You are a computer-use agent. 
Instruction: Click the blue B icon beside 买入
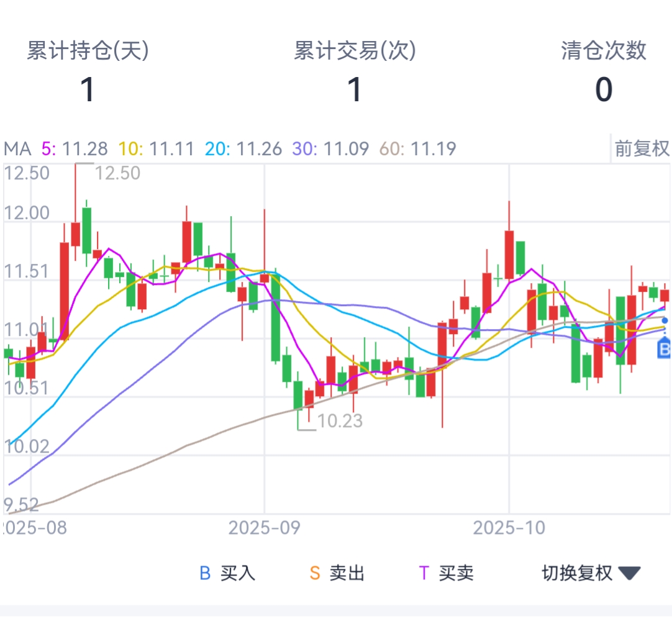coord(205,573)
